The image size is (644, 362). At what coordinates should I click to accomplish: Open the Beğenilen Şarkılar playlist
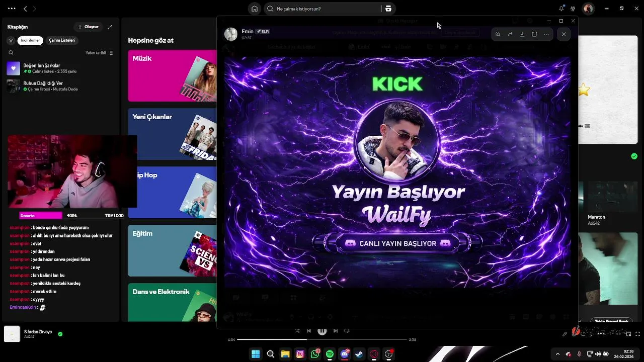click(60, 68)
